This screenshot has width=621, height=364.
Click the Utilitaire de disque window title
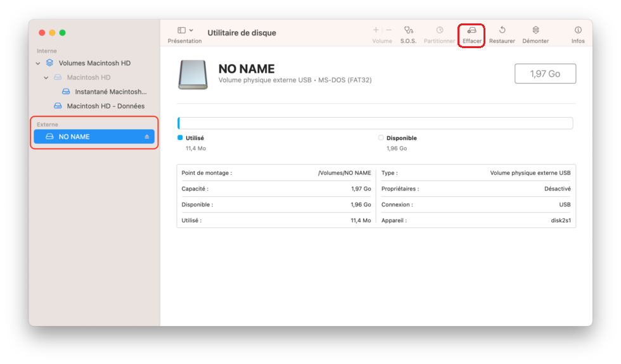point(241,33)
